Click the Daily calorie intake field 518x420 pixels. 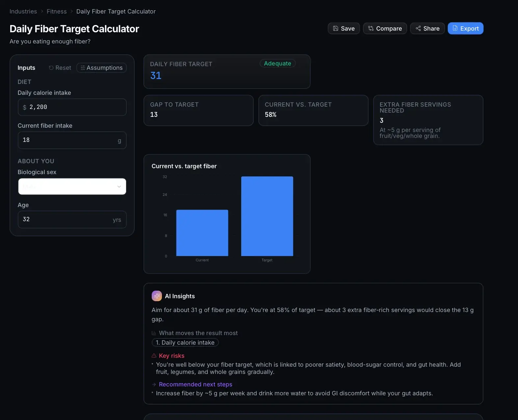[72, 107]
